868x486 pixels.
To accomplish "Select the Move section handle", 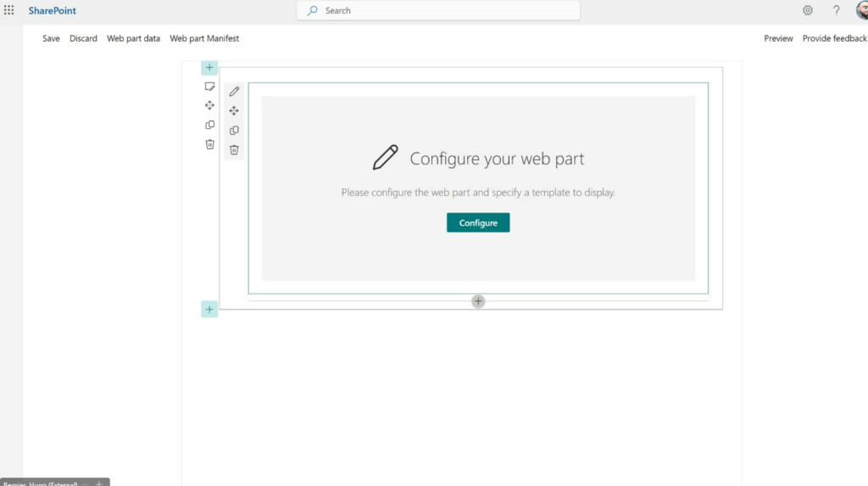I will (209, 105).
